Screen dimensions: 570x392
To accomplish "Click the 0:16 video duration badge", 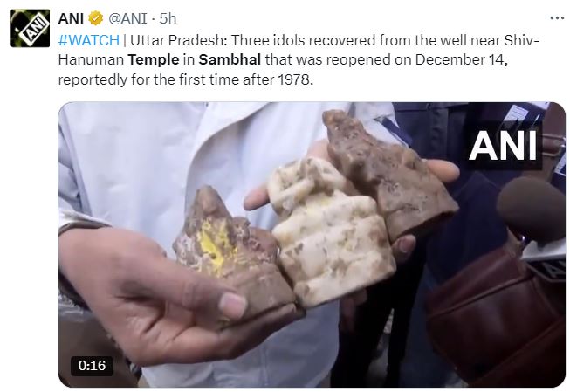I will [92, 366].
